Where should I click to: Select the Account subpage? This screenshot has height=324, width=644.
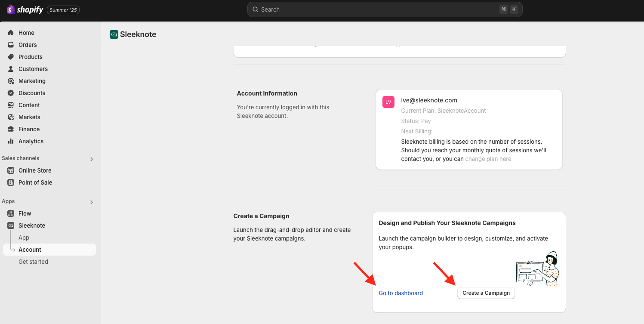(49, 250)
